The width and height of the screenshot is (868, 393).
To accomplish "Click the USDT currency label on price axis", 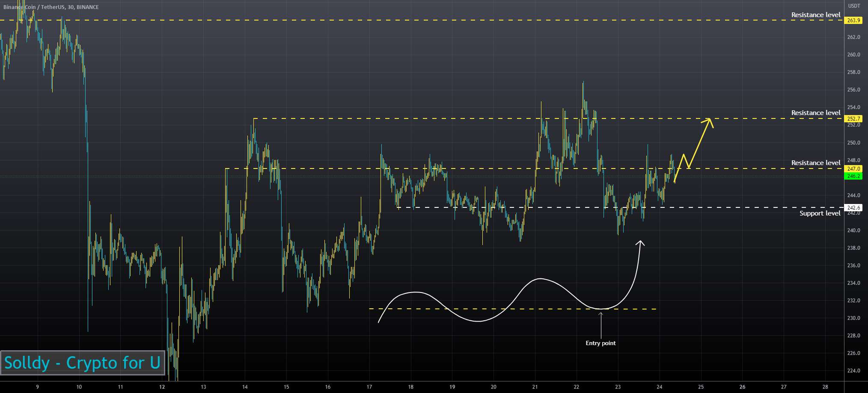I will pos(854,6).
